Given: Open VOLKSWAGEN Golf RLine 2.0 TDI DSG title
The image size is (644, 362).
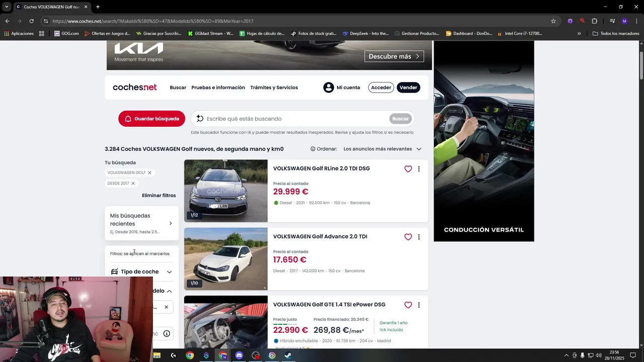Looking at the screenshot, I should click(x=321, y=168).
